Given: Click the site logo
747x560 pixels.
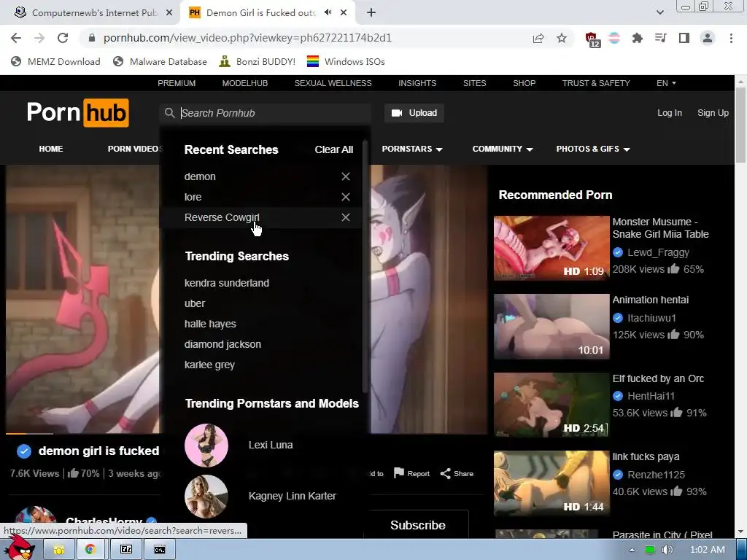Looking at the screenshot, I should [77, 113].
